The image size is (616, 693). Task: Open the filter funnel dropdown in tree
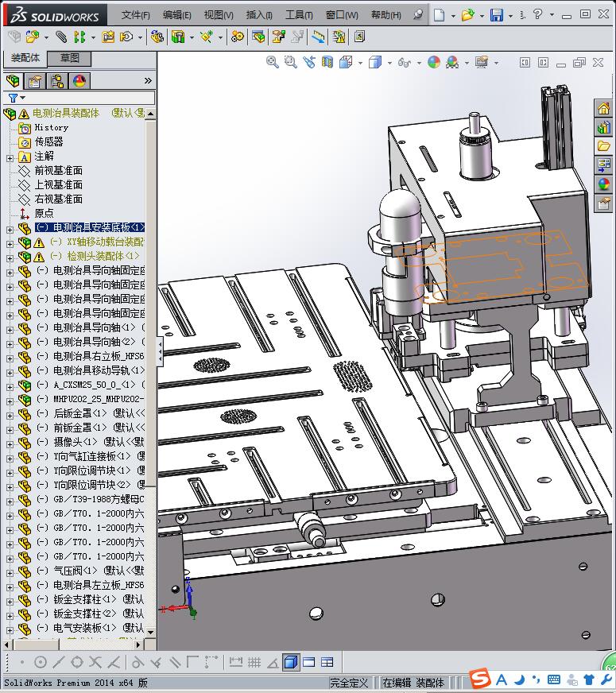coord(17,98)
